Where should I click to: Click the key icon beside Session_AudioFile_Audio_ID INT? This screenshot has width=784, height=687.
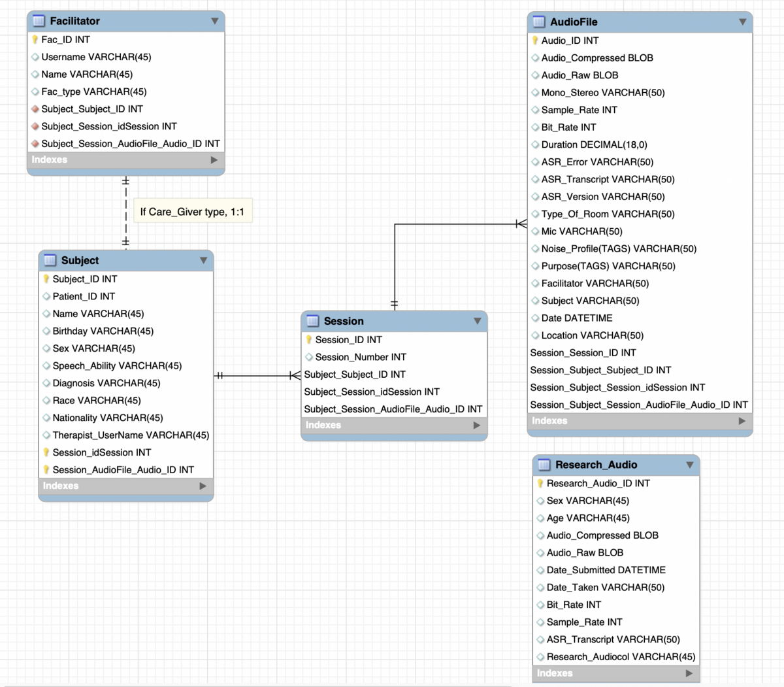pos(46,470)
